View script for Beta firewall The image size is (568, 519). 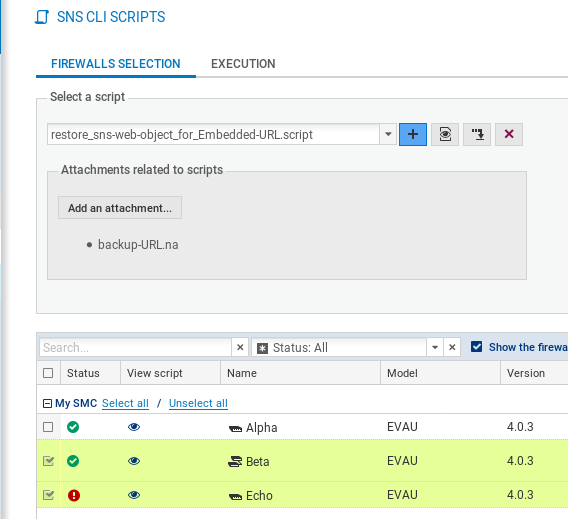(134, 461)
